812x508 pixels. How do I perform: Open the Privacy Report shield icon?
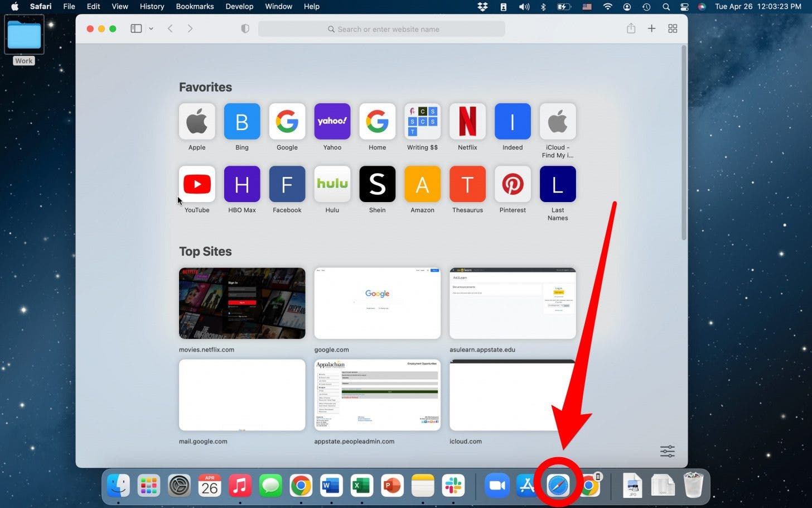[245, 28]
